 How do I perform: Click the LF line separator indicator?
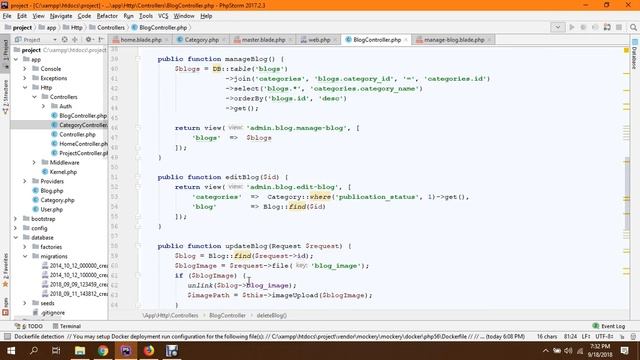586,337
